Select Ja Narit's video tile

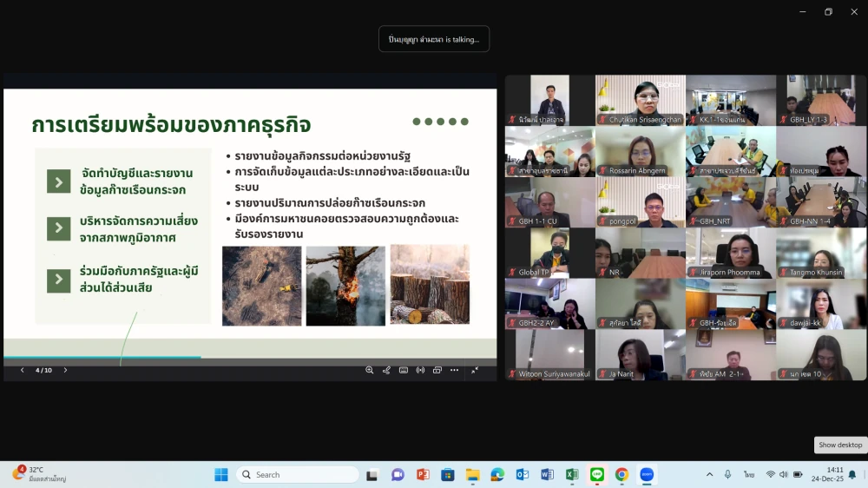[x=641, y=355]
